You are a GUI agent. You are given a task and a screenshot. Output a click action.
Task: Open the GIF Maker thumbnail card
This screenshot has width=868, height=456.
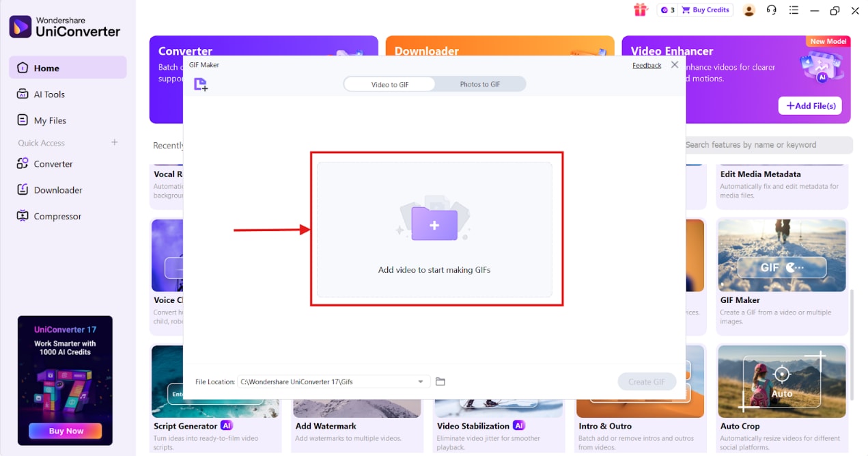(781, 255)
